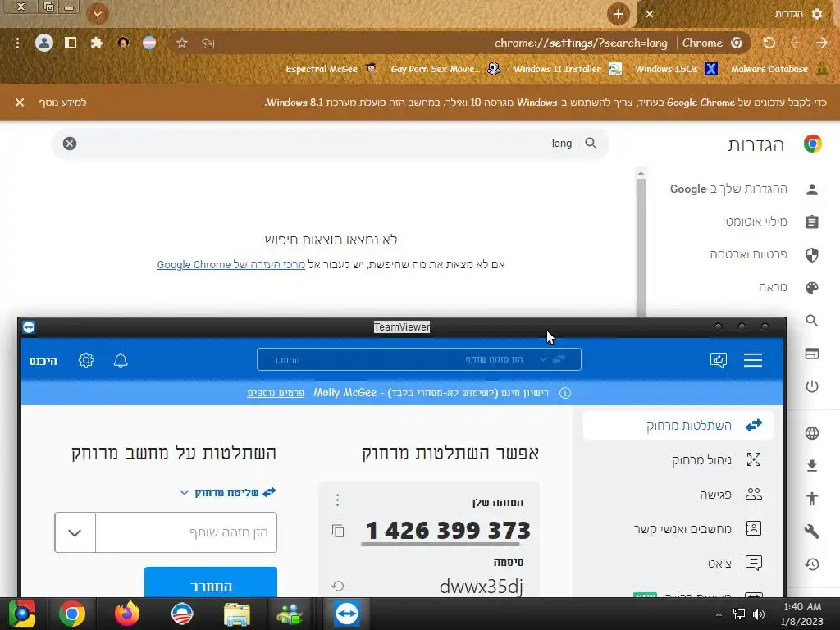This screenshot has height=630, width=840.
Task: Open Windows 11 Installer bookmark
Action: click(x=568, y=69)
